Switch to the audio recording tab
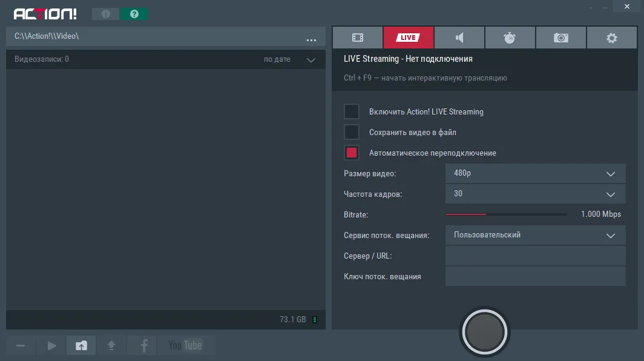The image size is (644, 361). [x=459, y=38]
